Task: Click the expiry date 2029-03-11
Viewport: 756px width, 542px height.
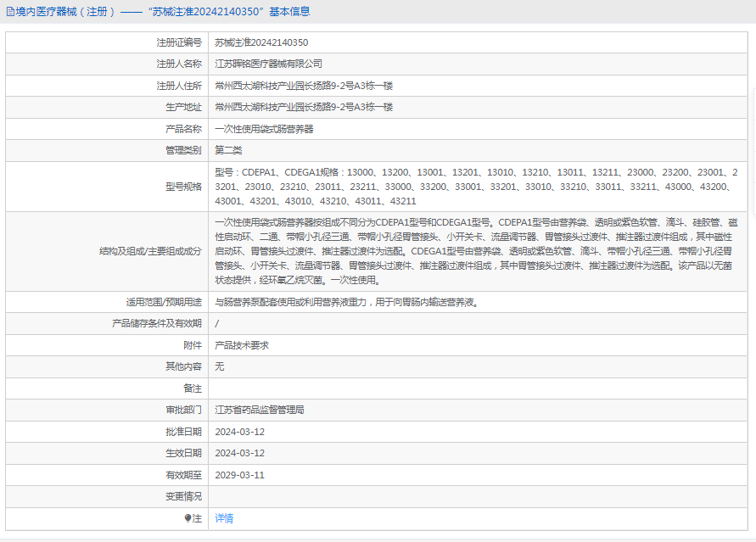Action: tap(239, 475)
